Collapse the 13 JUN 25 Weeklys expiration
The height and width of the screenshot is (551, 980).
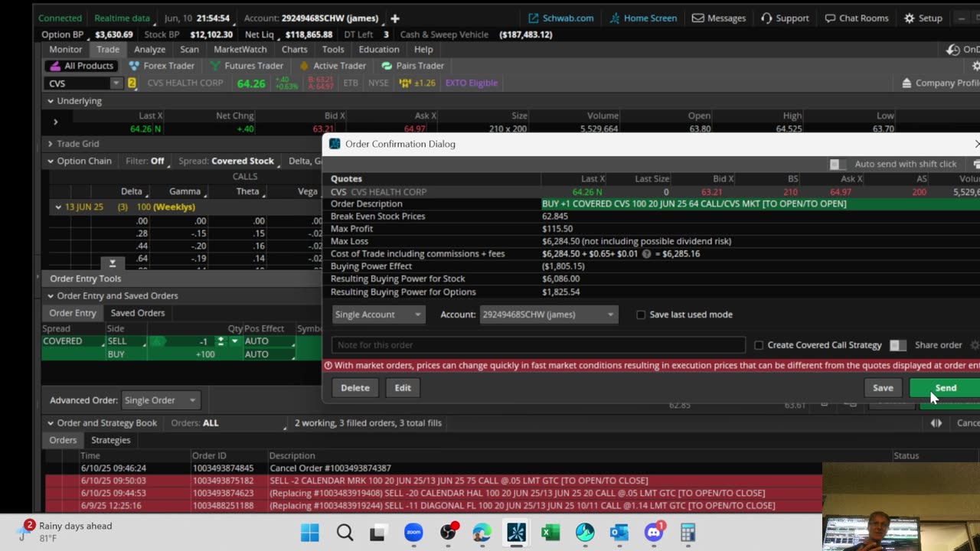(58, 207)
